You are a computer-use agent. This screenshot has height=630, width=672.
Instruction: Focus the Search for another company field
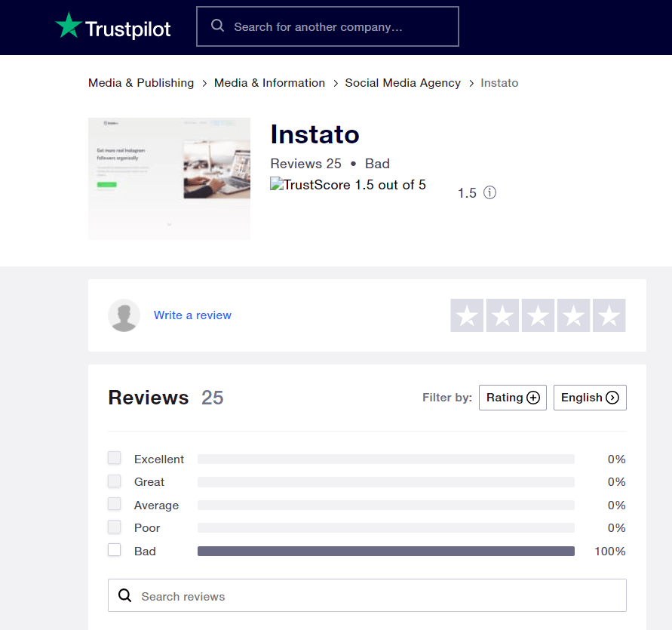[x=327, y=26]
